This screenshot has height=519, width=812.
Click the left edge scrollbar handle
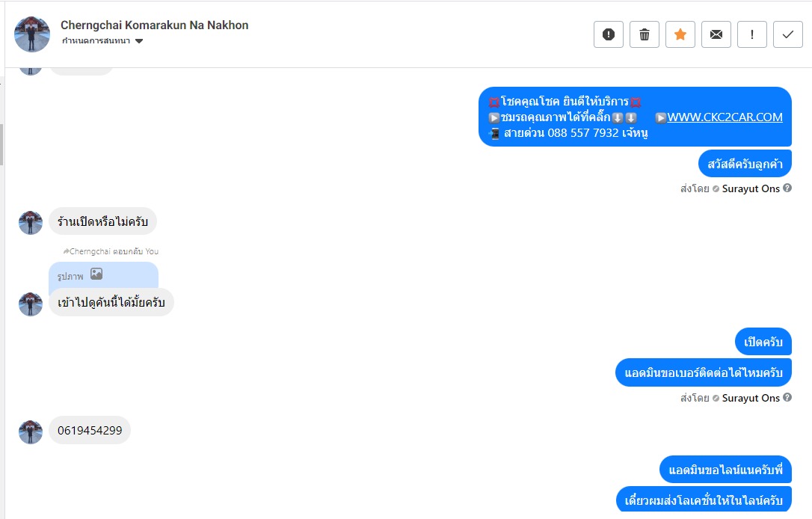click(x=1, y=145)
